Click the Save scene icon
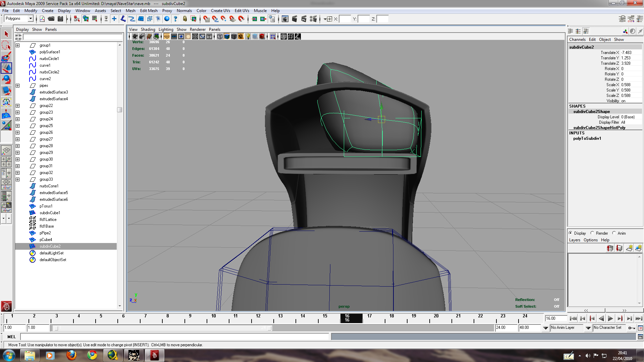 [x=60, y=19]
